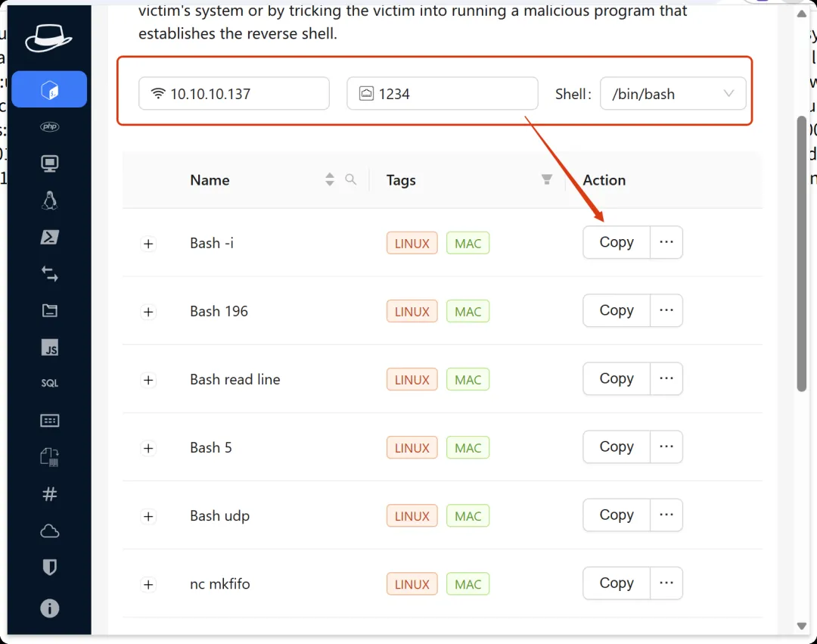Open the Shell /bin/bash dropdown
Screen dimensions: 817x644
(673, 94)
